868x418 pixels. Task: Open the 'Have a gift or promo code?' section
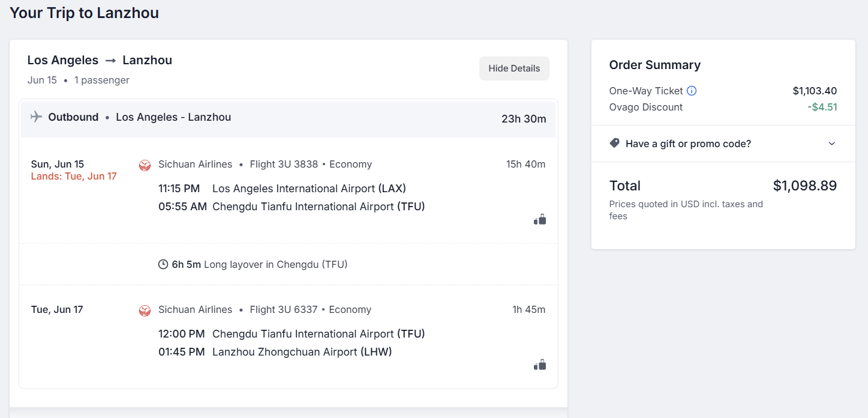coord(723,144)
